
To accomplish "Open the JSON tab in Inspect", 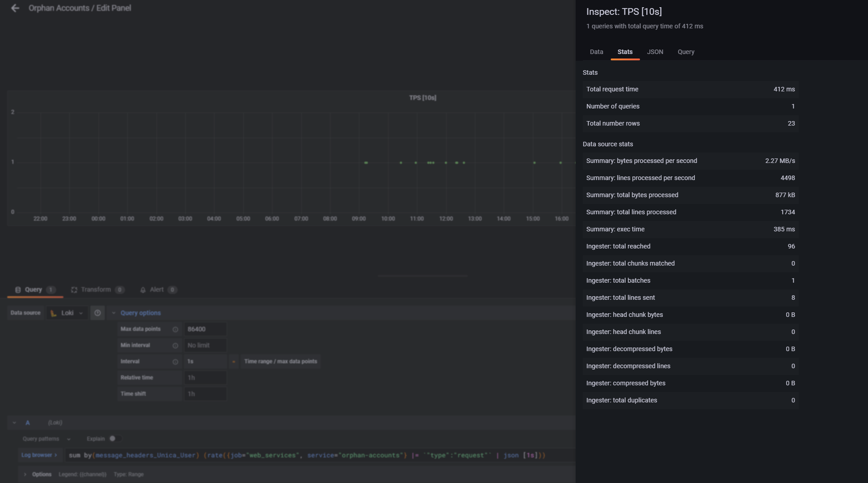I will [x=655, y=52].
